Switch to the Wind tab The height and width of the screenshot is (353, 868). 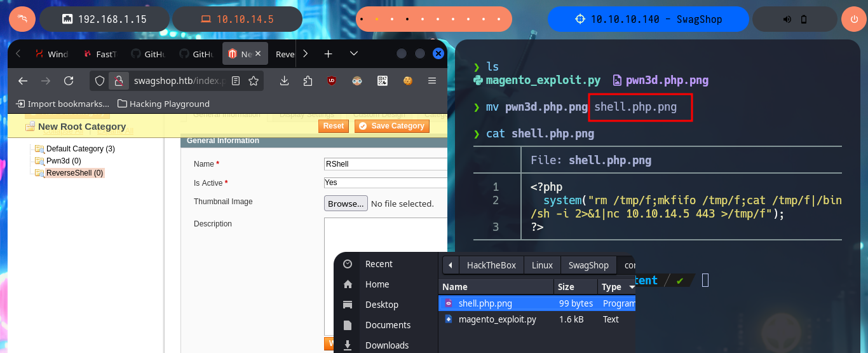point(51,54)
